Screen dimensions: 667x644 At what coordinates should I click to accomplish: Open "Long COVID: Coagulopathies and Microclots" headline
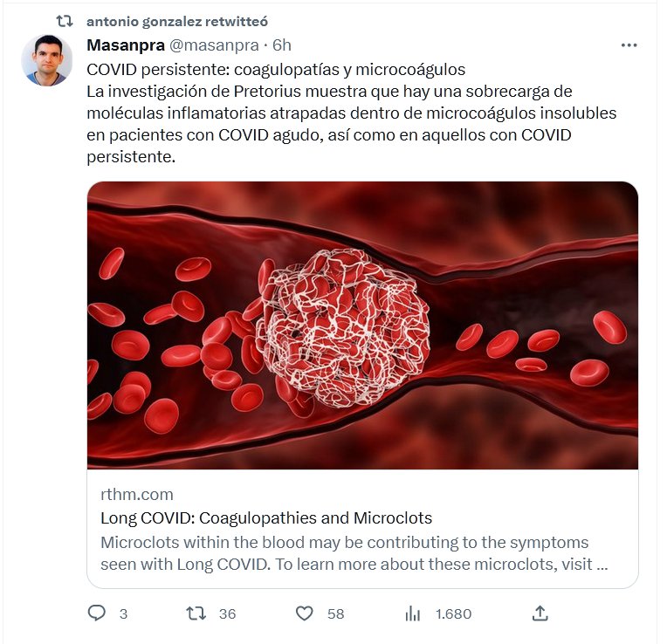coord(266,517)
